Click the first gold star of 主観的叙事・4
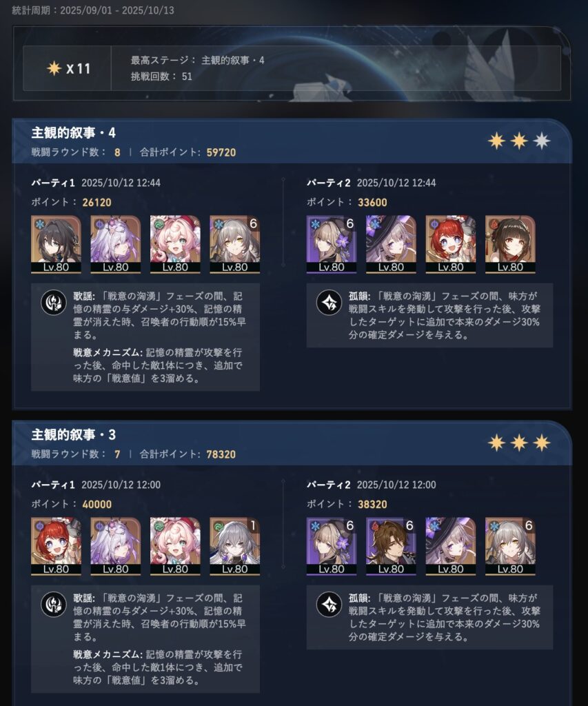This screenshot has width=588, height=706. point(496,141)
